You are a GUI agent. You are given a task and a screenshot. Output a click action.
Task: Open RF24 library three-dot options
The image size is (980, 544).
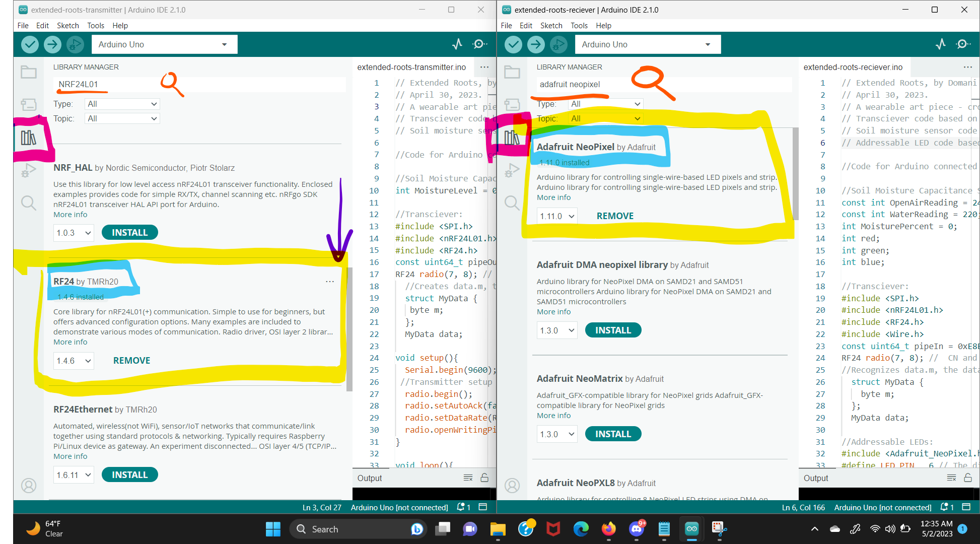pos(330,282)
